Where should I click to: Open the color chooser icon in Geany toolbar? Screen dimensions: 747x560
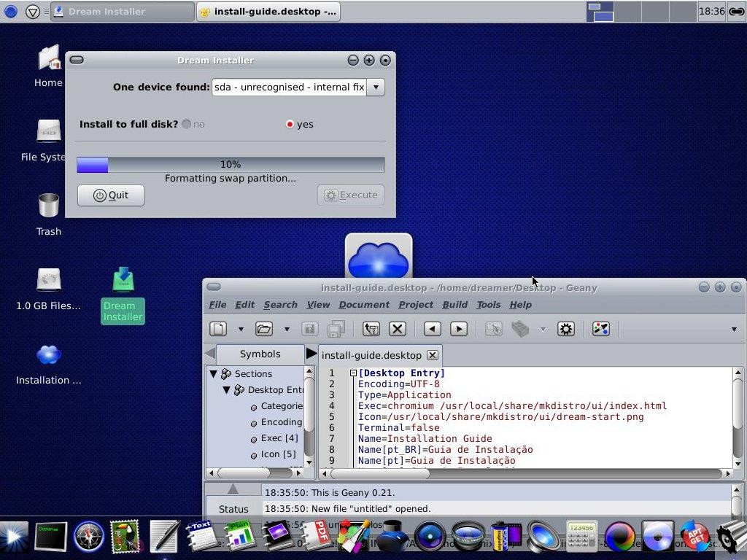click(x=601, y=329)
